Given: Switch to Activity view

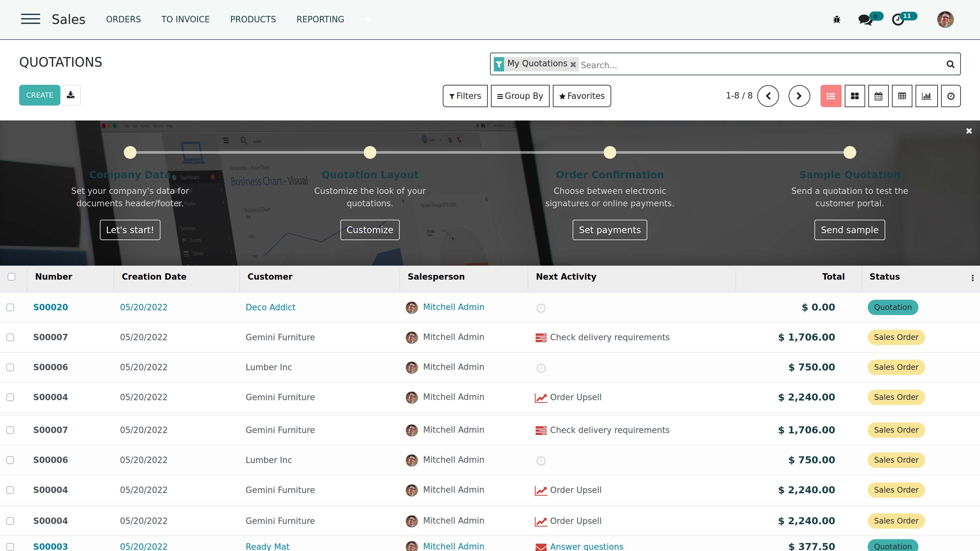Looking at the screenshot, I should (x=950, y=96).
